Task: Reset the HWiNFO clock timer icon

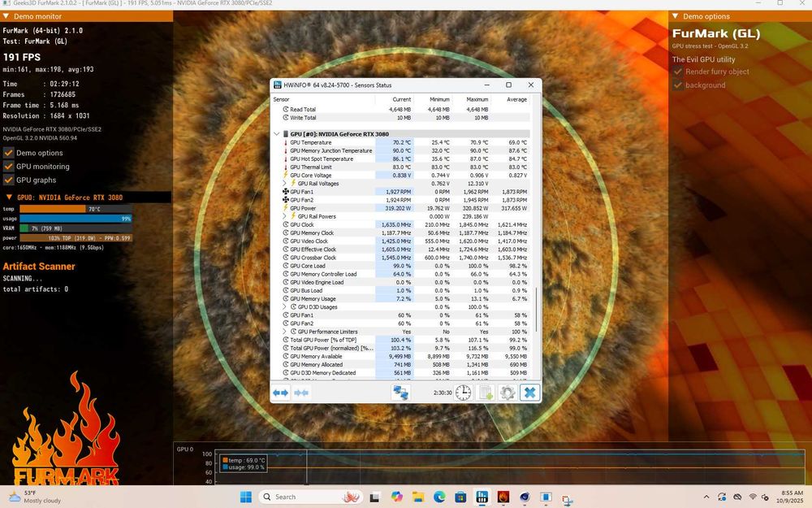Action: [463, 393]
